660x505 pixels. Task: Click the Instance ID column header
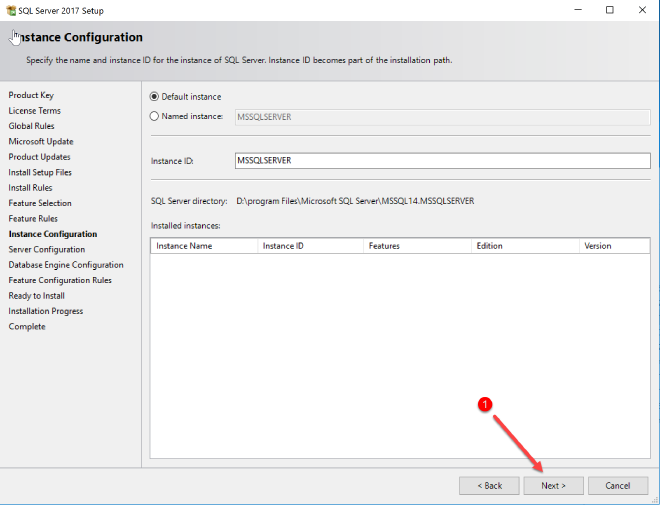pyautogui.click(x=309, y=245)
